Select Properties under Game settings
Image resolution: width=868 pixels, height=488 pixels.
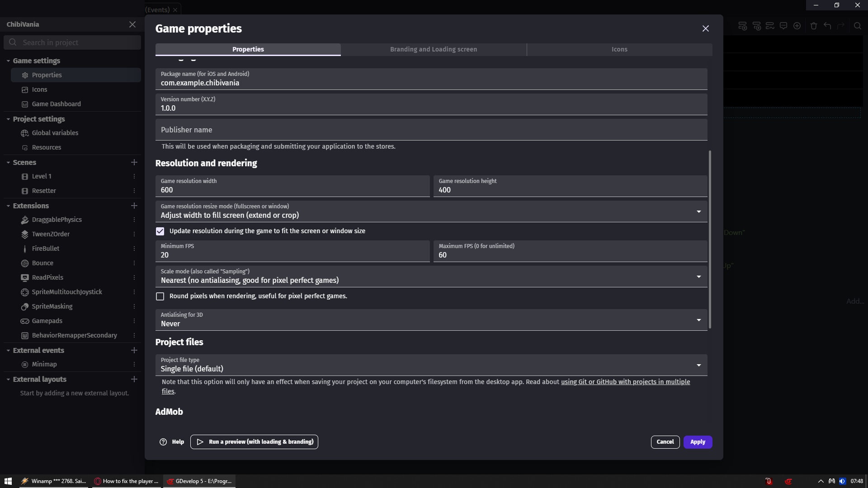[x=47, y=75]
